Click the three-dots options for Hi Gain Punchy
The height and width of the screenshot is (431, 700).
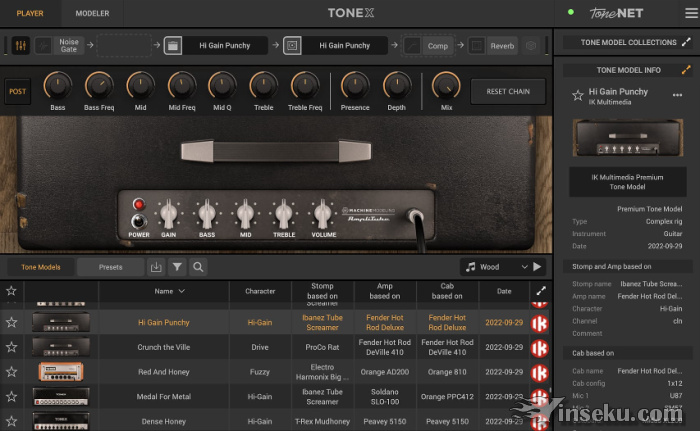pos(678,95)
